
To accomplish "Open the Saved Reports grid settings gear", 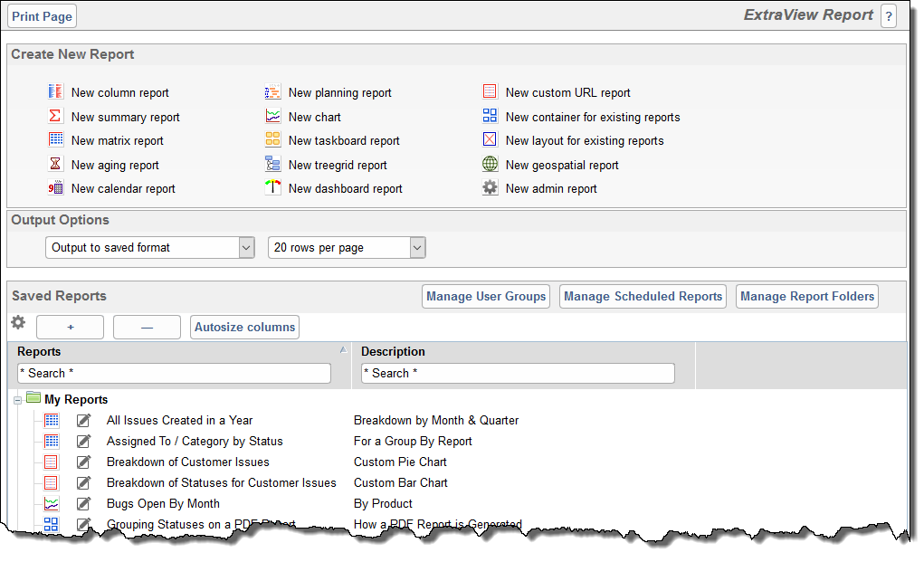I will coord(18,322).
